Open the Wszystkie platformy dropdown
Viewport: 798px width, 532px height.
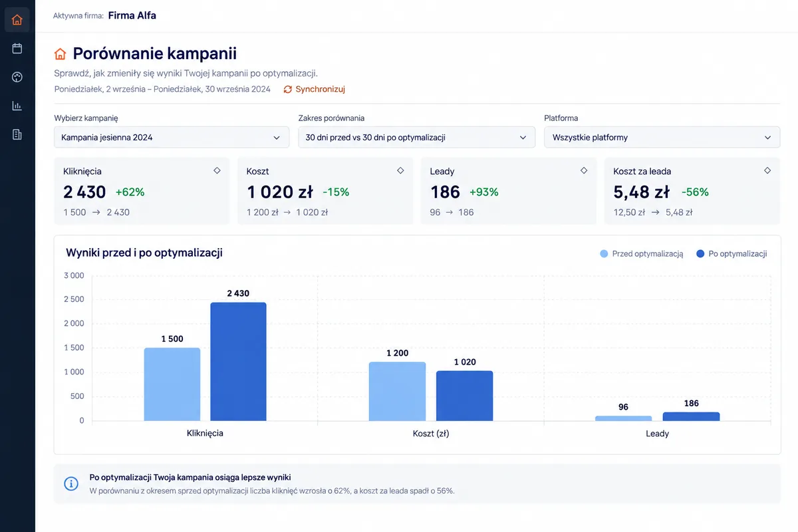click(x=662, y=138)
